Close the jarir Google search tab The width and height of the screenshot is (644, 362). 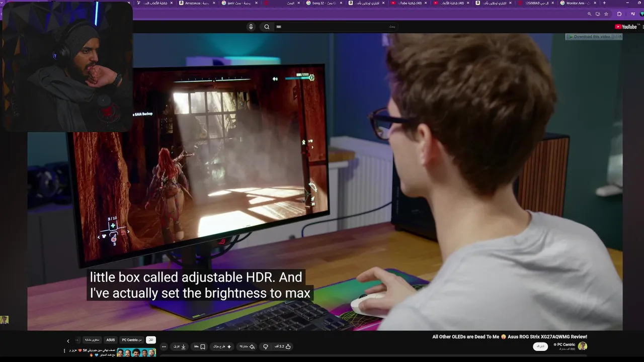pyautogui.click(x=256, y=3)
